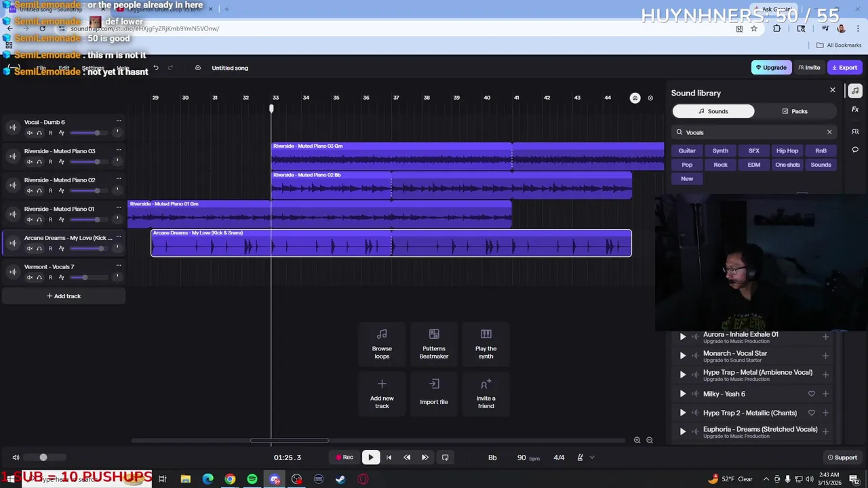Open options menu for Riverside - Muted Piano 02
This screenshot has width=868, height=488.
tap(119, 179)
